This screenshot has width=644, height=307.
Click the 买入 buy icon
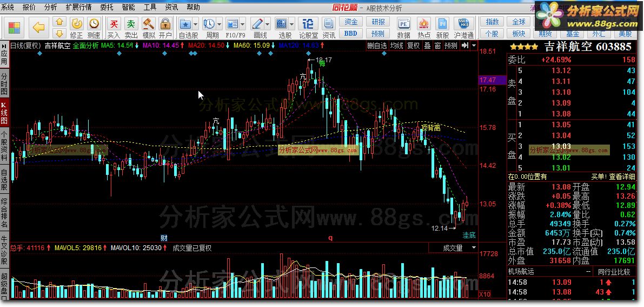coord(114,23)
